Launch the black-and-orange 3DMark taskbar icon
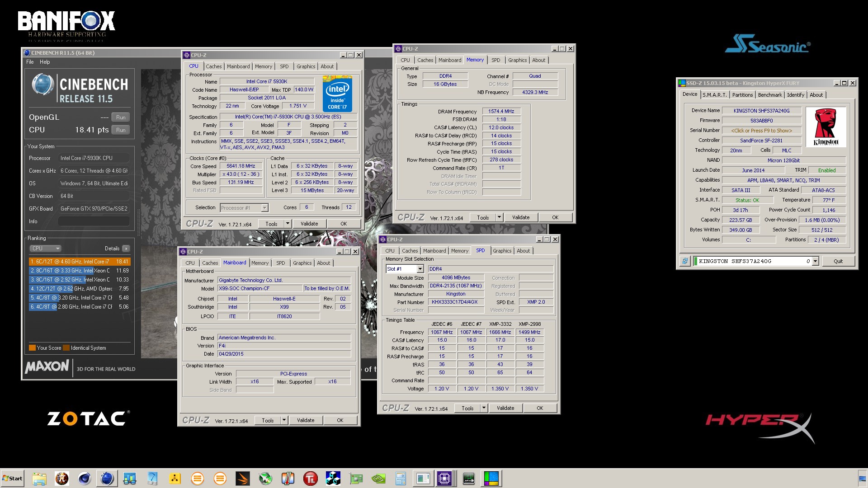Screen dimensions: 868x488 pos(243,479)
